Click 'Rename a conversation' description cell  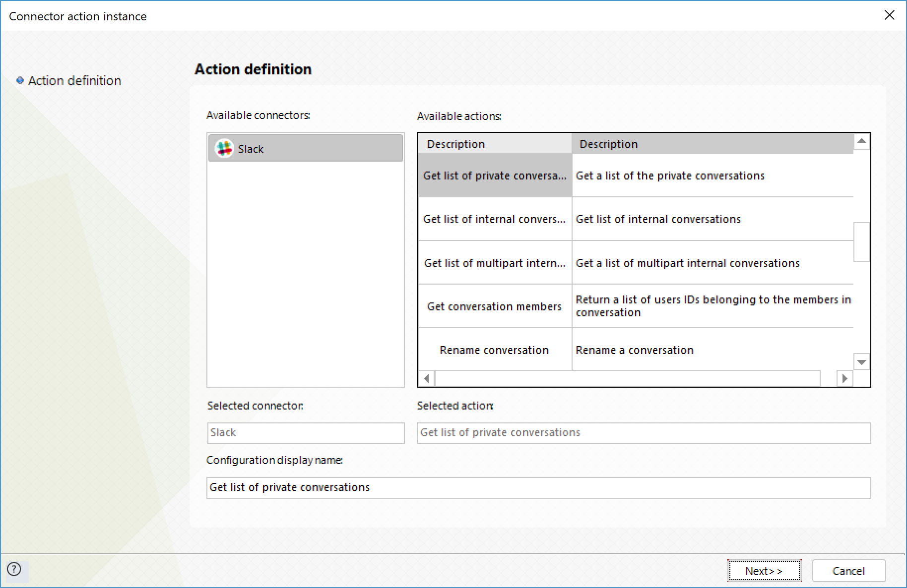pyautogui.click(x=713, y=350)
